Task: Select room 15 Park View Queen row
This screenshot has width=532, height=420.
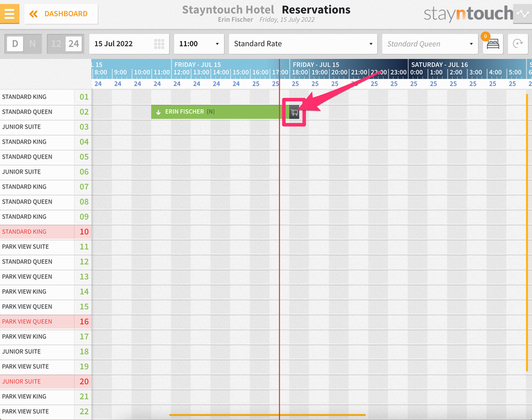Action: tap(46, 307)
